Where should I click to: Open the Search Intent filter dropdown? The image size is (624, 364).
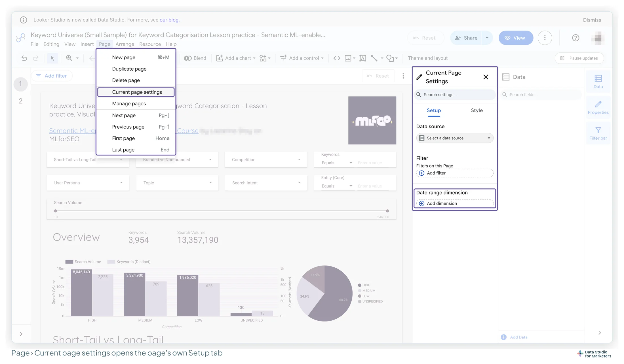click(266, 183)
